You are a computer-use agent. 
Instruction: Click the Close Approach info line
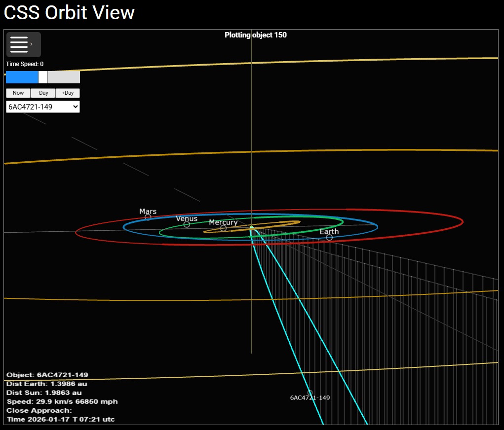39,410
